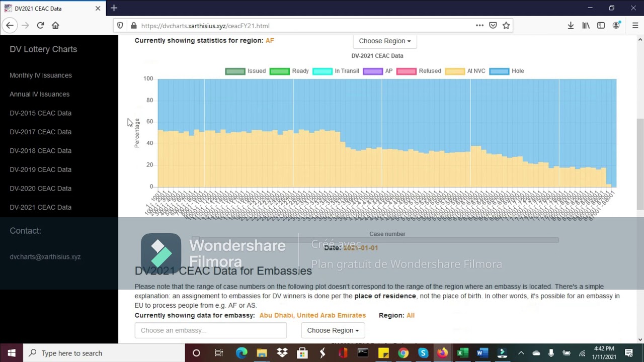
Task: Open DV-2017 CEAC Data page
Action: pos(40,132)
